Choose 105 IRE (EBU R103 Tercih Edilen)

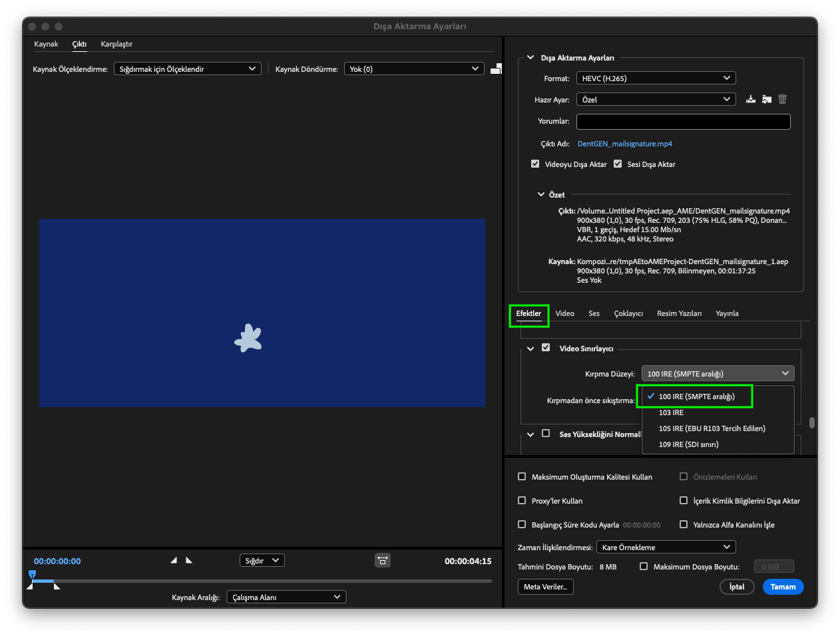pos(718,428)
